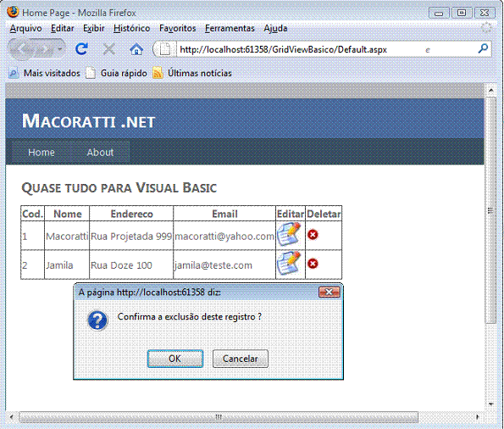Confirm deletion with the OK button
504x429 pixels.
click(175, 359)
